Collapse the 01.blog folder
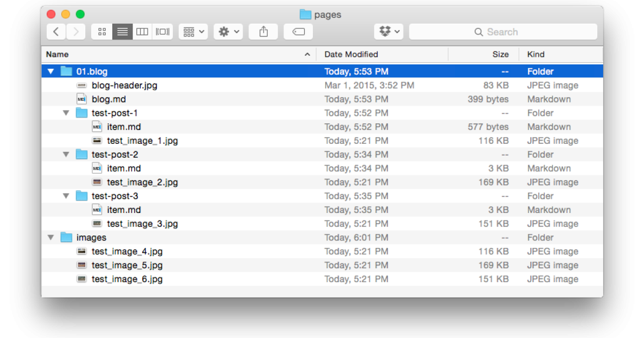The image size is (644, 338). 51,71
